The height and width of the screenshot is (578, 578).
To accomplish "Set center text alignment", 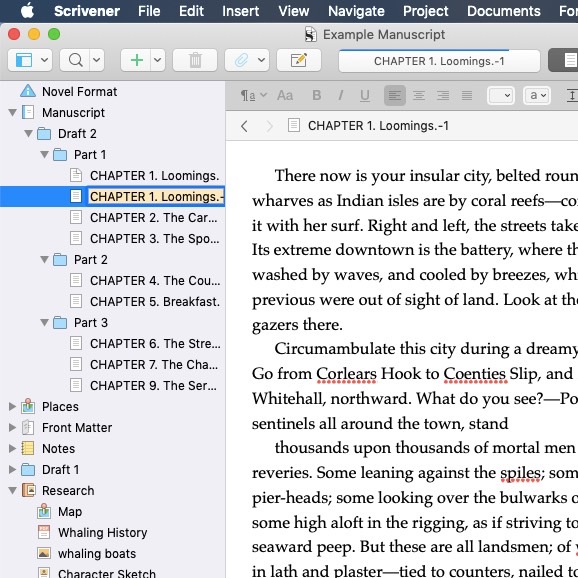I will coord(419,95).
